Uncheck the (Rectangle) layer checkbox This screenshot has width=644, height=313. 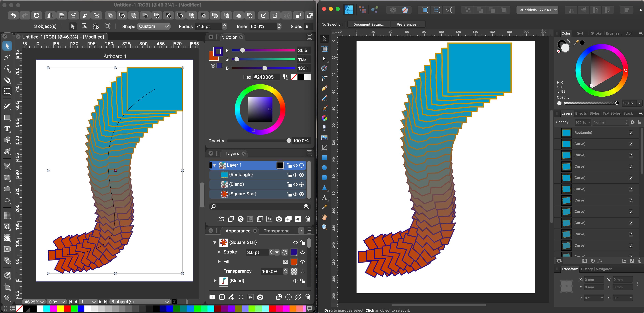(x=631, y=133)
